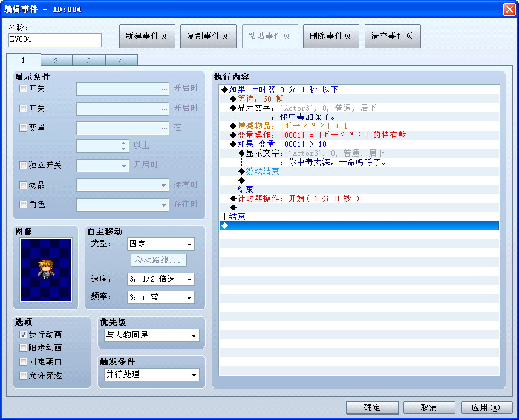Click the event character sprite image
519x420 pixels.
tap(46, 270)
